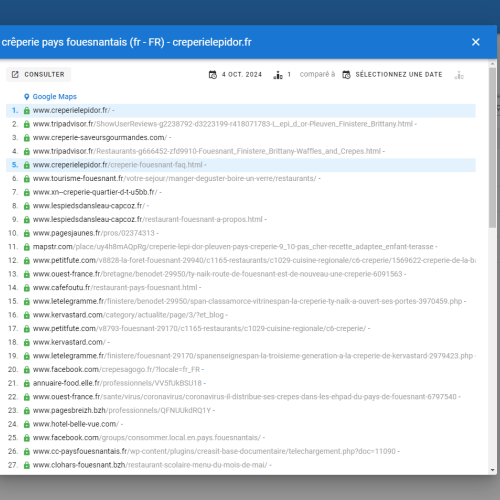Screen dimensions: 500x500
Task: Open facebook groups consommer.local result
Action: 147,438
